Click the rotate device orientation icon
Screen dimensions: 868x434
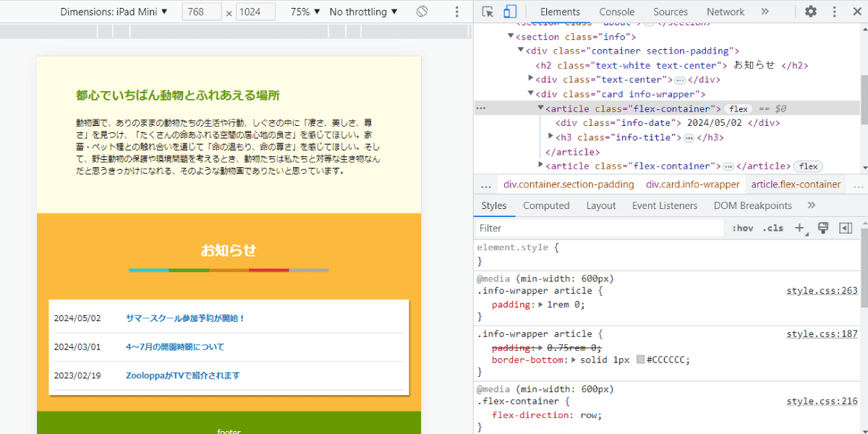pos(422,12)
